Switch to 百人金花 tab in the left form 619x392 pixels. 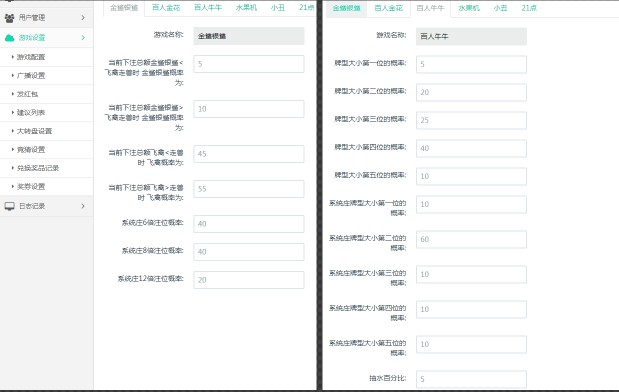coord(166,8)
